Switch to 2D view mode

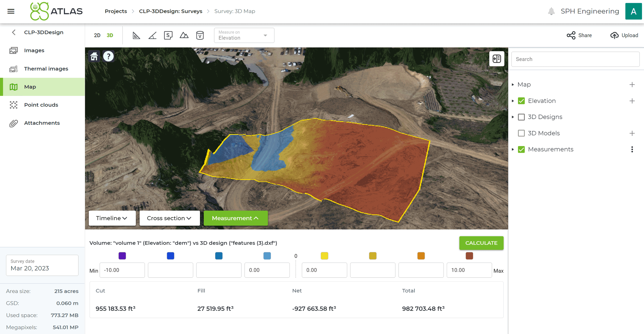pyautogui.click(x=97, y=35)
